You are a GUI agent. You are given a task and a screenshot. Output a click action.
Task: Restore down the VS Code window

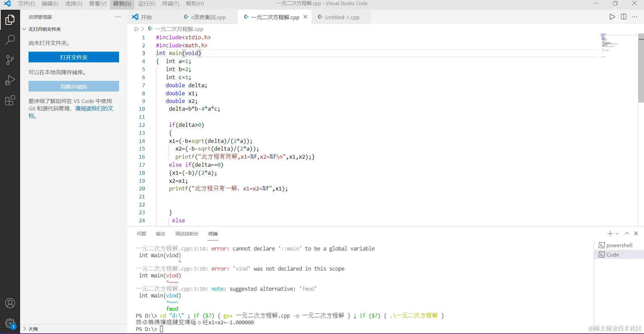point(615,3)
